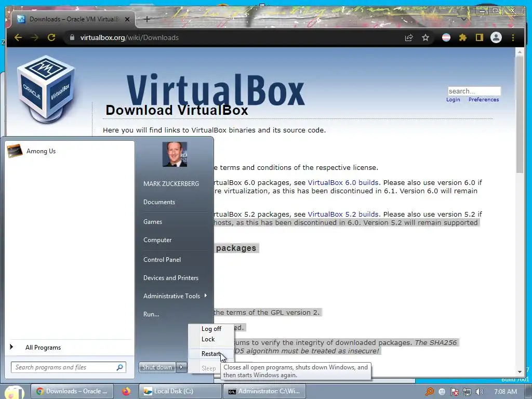Choose Log off in power menu
The width and height of the screenshot is (532, 399).
coord(211,329)
